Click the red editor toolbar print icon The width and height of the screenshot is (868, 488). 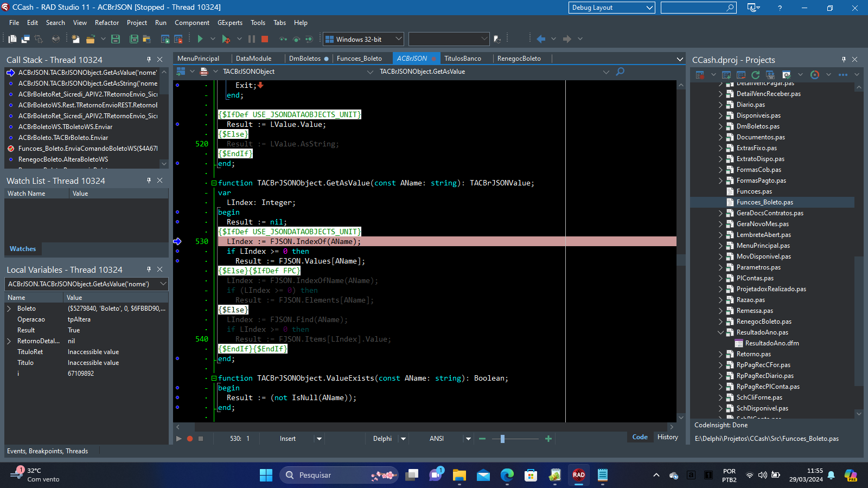(x=204, y=72)
